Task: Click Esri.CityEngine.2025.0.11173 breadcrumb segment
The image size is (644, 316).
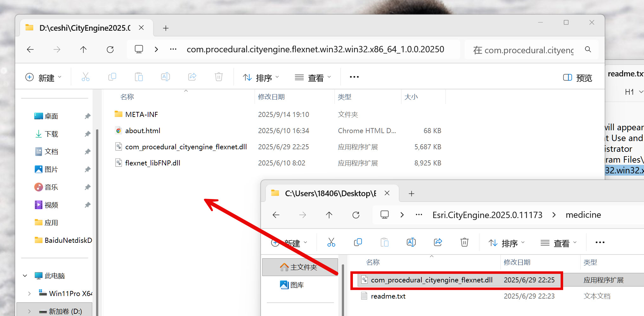Action: pos(487,215)
